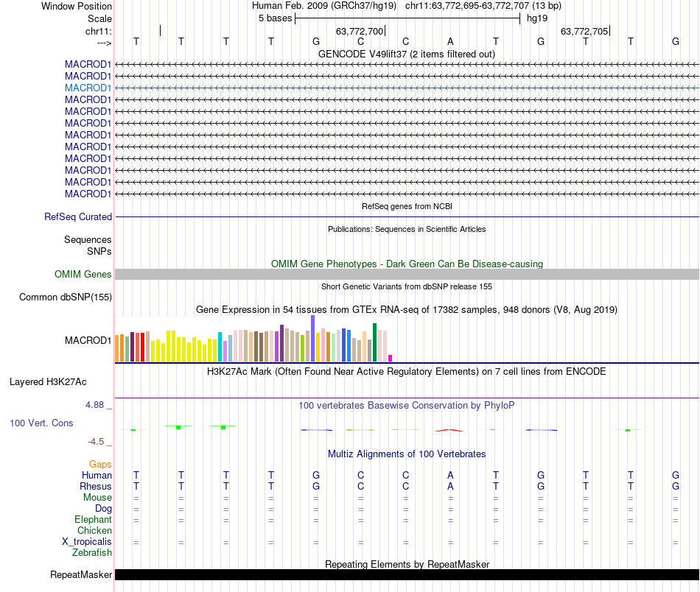Click the A base in the top sequence row
Image resolution: width=700 pixels, height=592 pixels.
click(450, 41)
